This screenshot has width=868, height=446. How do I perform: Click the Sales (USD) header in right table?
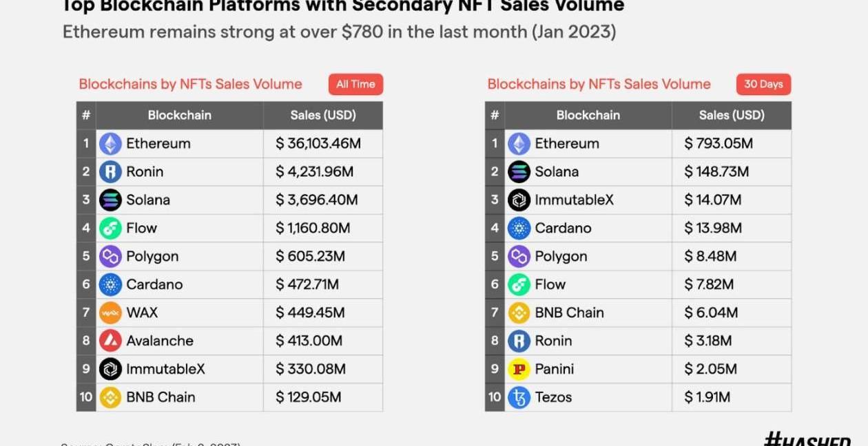tap(732, 116)
